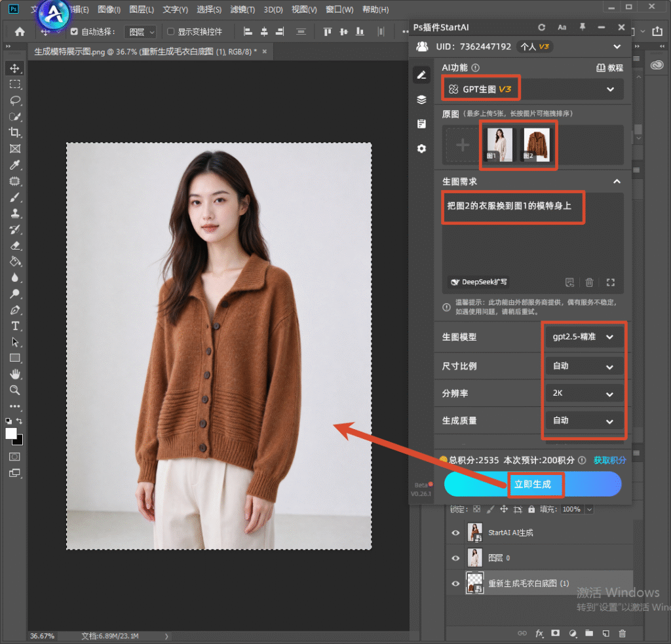This screenshot has width=671, height=644.
Task: Expand the UID account chevron
Action: click(x=617, y=47)
